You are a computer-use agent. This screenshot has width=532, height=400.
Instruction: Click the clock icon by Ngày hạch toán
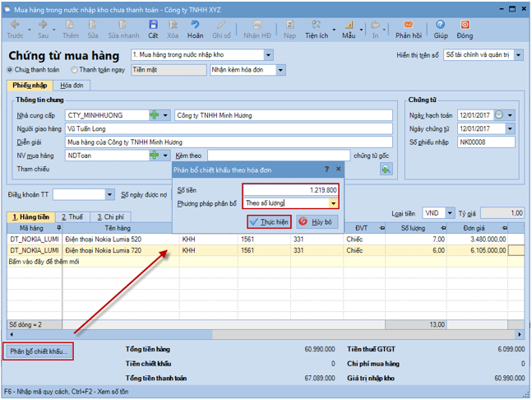click(499, 115)
